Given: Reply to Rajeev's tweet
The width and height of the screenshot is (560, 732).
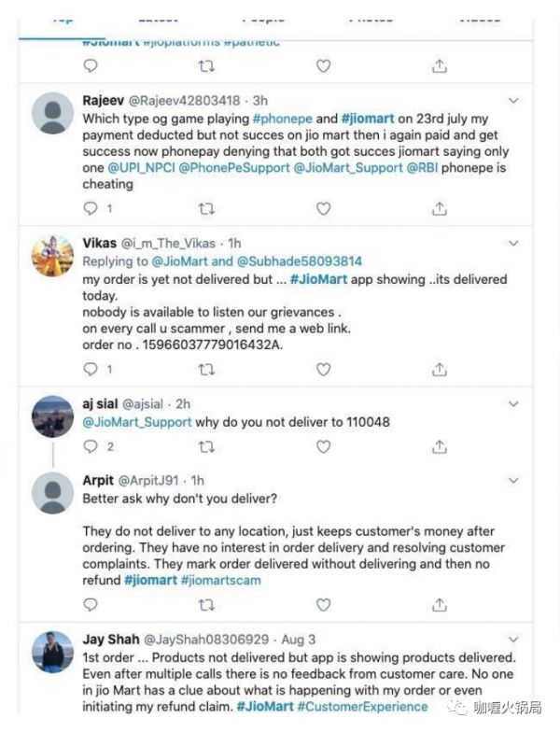Looking at the screenshot, I should [91, 209].
